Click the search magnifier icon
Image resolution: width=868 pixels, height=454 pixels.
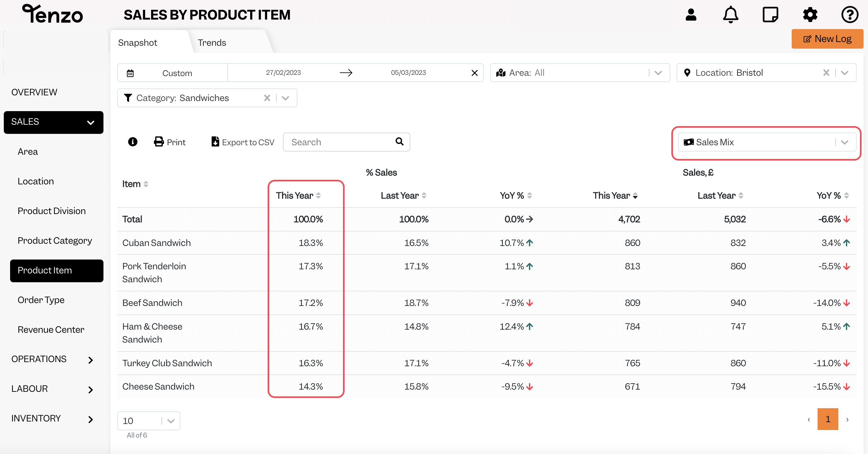coord(400,142)
